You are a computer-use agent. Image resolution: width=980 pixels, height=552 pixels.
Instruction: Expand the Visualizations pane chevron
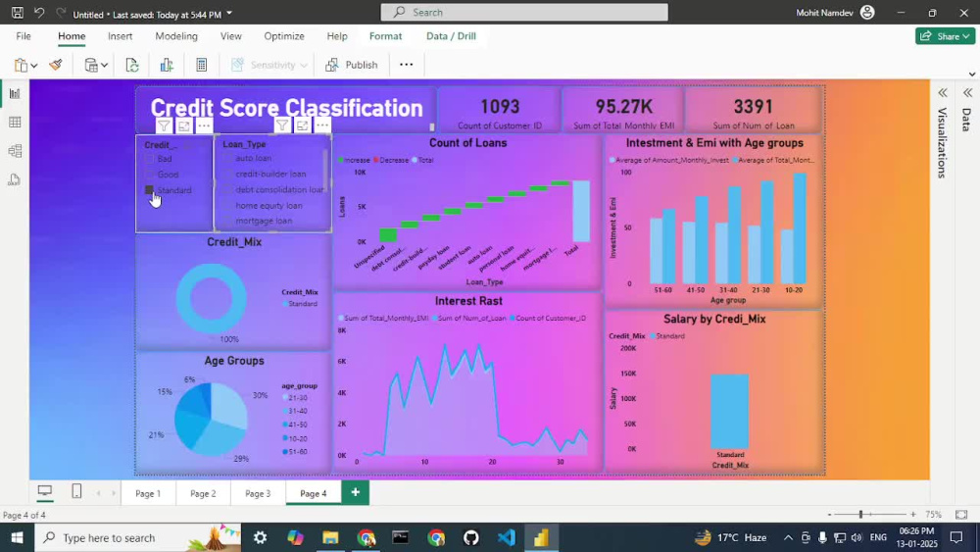943,93
